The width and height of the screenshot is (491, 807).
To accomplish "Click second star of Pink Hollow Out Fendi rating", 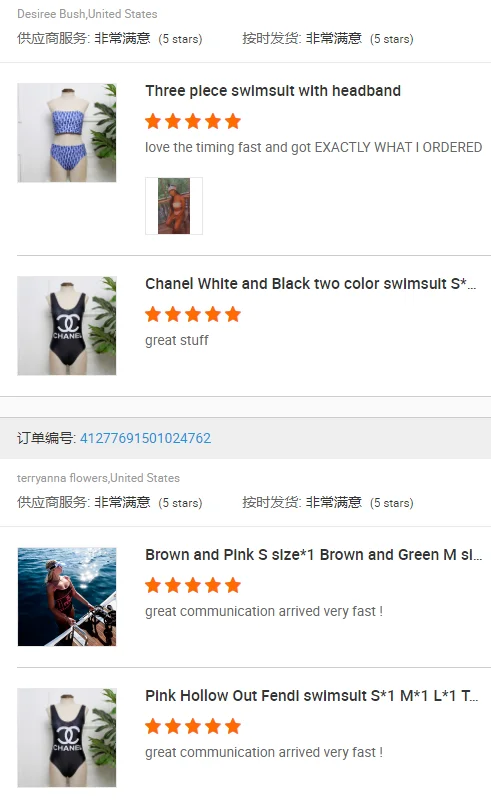I will click(x=173, y=726).
